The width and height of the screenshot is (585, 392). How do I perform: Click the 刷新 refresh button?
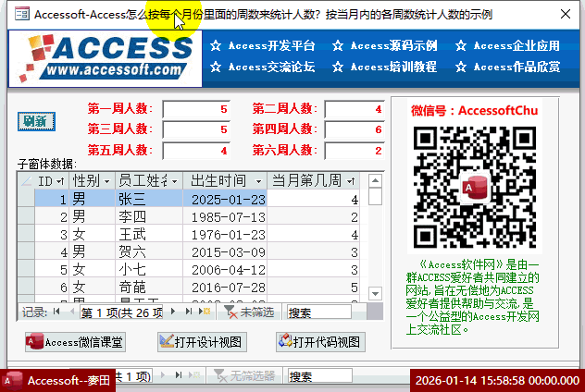point(37,121)
